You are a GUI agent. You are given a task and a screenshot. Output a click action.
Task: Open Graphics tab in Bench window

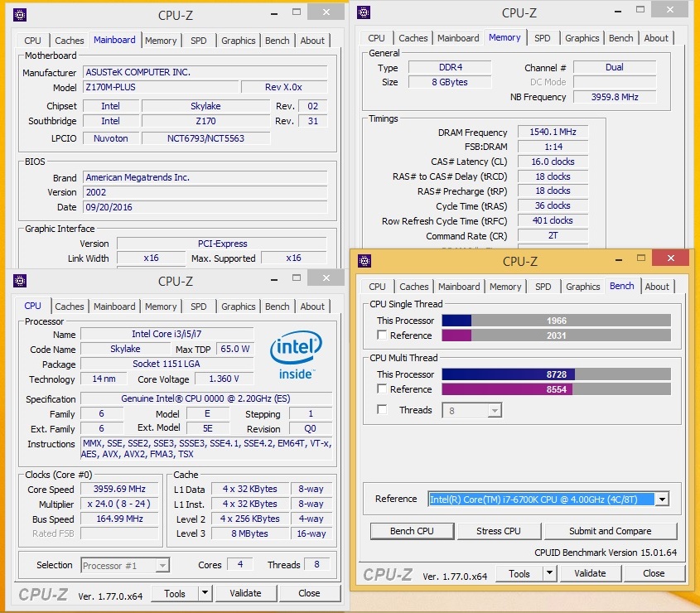click(582, 287)
